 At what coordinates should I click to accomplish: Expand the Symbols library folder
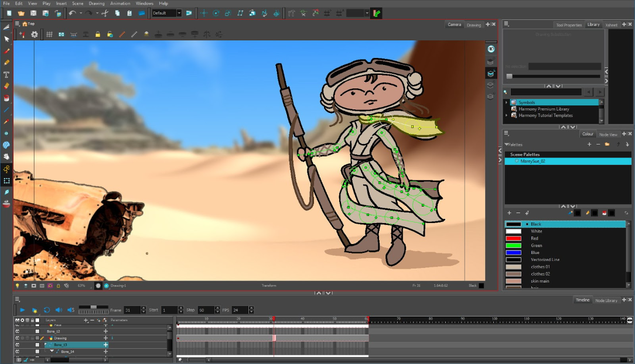pos(506,102)
